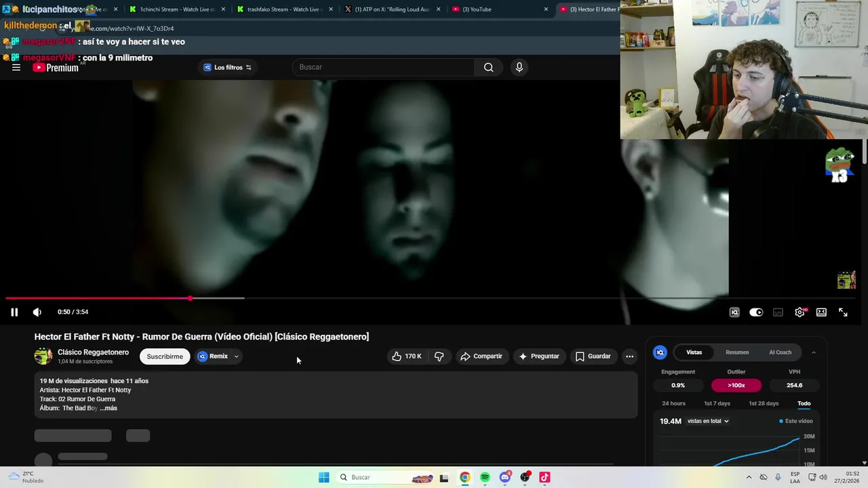Open the 21°C Nublado weather widget
The image size is (868, 488).
pos(26,477)
